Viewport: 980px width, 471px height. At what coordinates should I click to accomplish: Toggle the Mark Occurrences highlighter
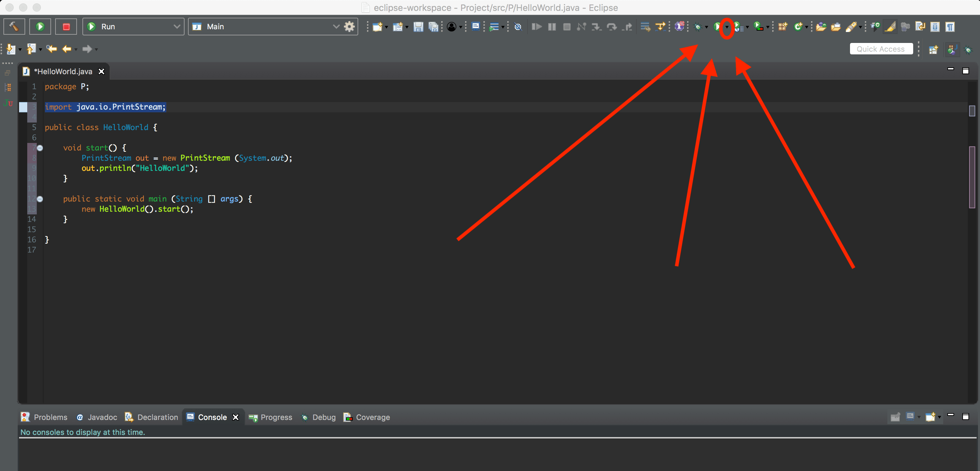point(890,27)
